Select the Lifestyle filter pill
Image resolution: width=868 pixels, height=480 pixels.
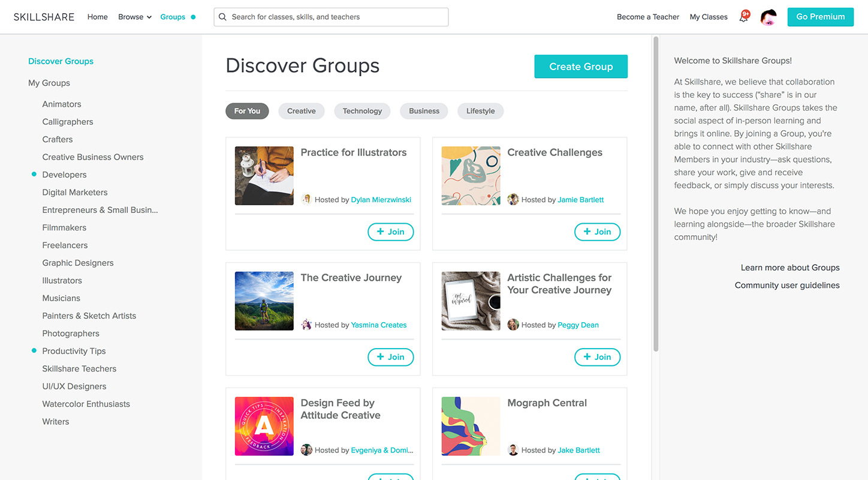(480, 111)
